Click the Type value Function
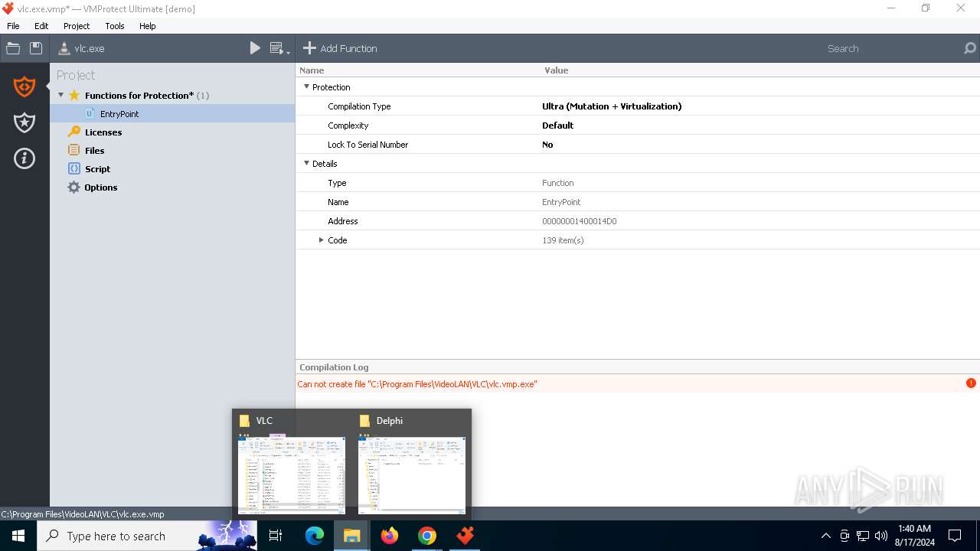The width and height of the screenshot is (980, 551). (558, 183)
